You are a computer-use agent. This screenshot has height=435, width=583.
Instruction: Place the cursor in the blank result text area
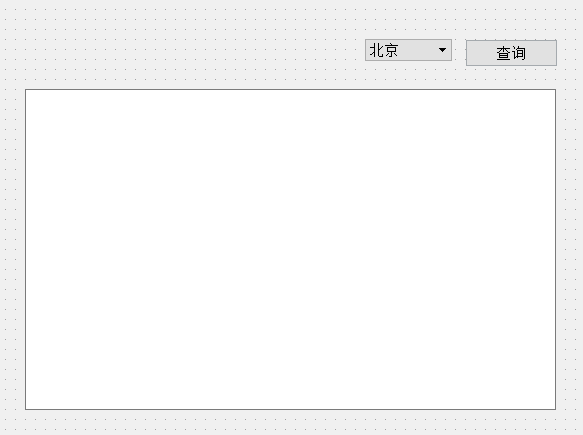290,249
